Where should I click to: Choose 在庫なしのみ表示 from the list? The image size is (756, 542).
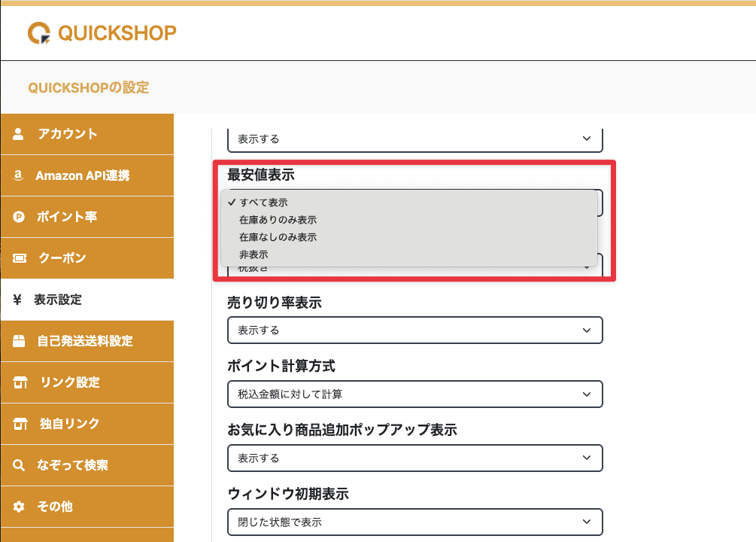[x=278, y=237]
